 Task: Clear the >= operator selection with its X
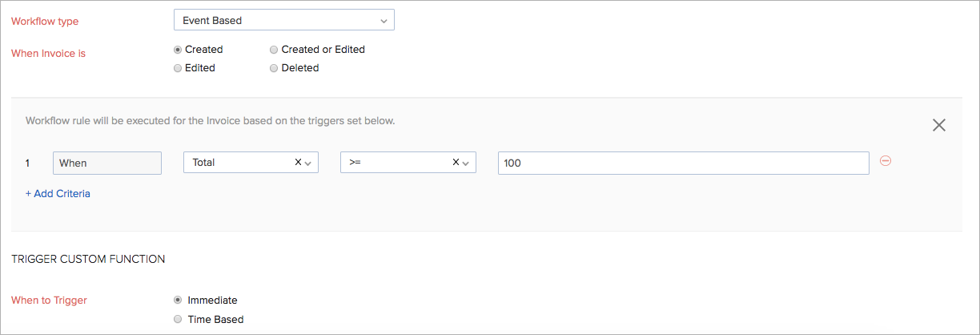click(x=456, y=162)
